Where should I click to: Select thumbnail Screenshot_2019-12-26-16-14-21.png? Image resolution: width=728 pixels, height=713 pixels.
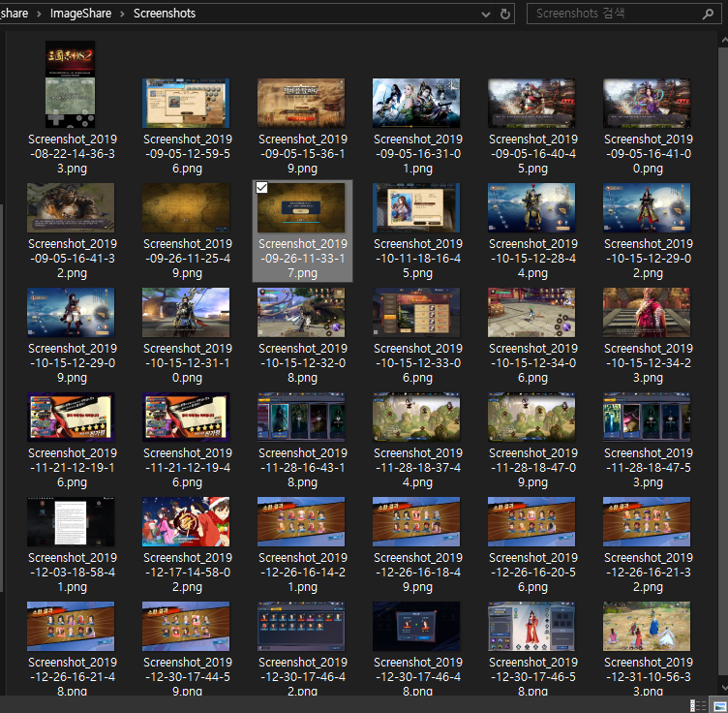301,521
